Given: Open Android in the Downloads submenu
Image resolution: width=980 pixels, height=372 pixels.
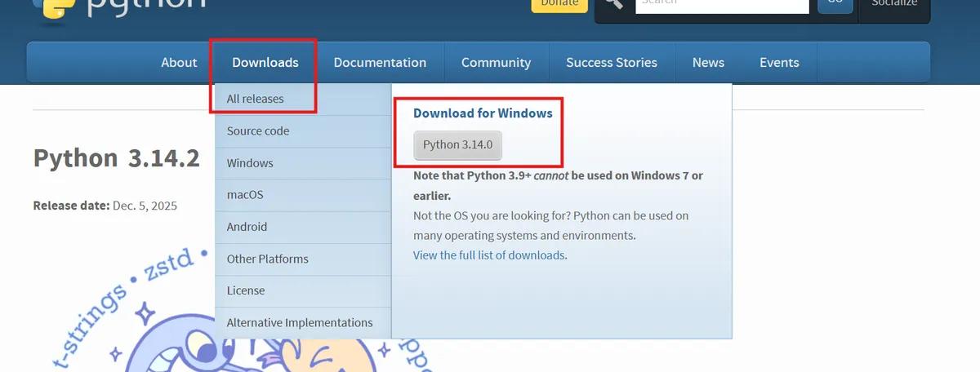Looking at the screenshot, I should [x=247, y=227].
